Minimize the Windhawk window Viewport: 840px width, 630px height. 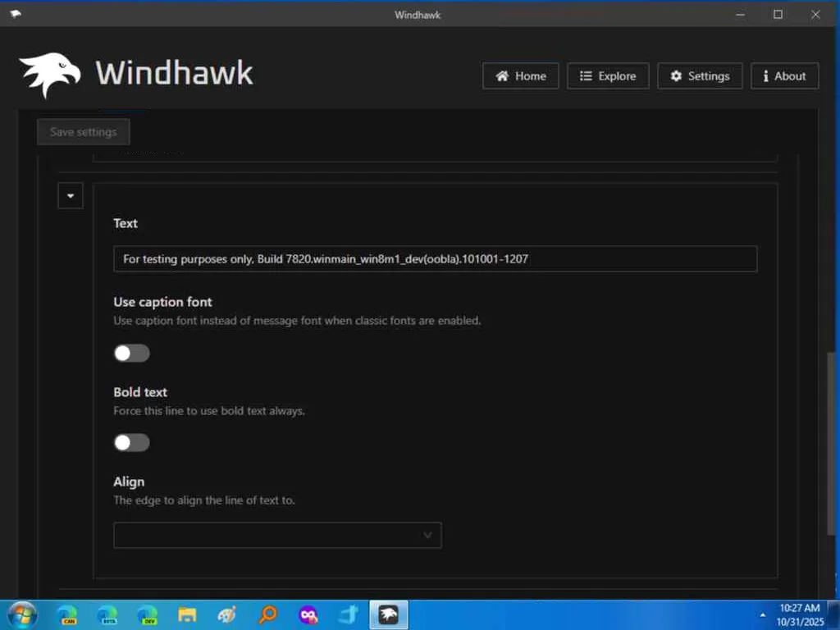[x=741, y=15]
